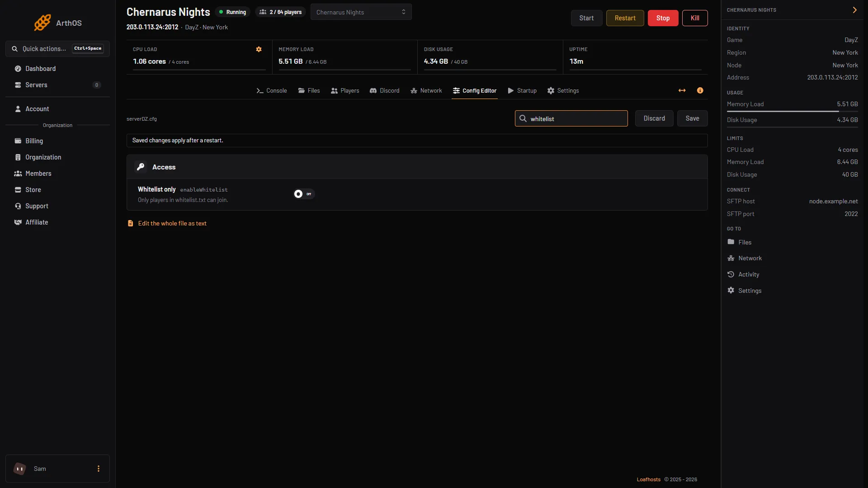
Task: Click the 2 / 64 players badge
Action: [280, 12]
